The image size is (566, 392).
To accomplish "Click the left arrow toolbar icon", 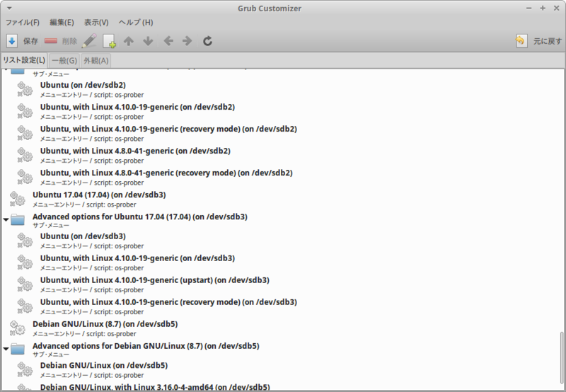I will 168,41.
